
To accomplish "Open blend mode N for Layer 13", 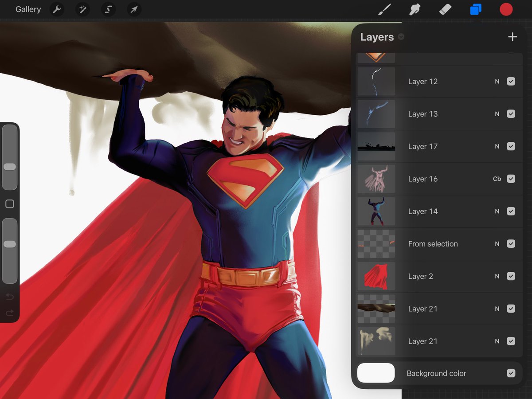I will point(497,114).
